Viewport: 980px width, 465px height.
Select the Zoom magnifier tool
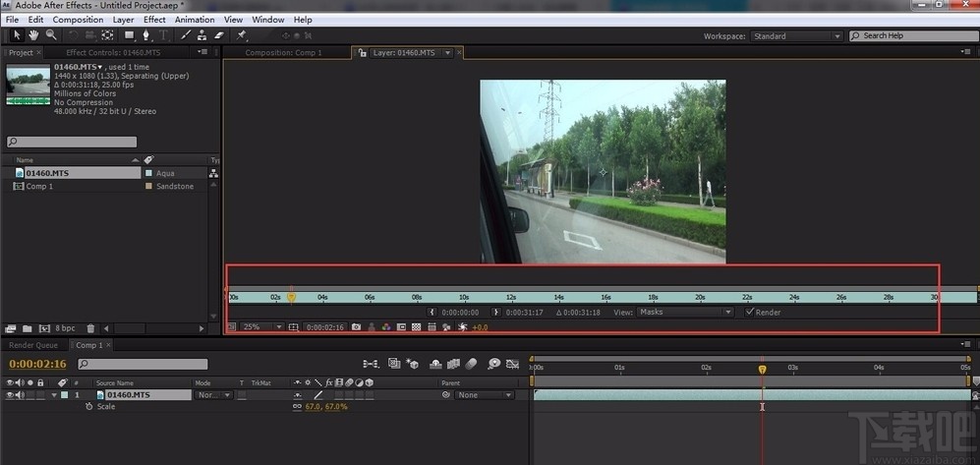coord(51,35)
